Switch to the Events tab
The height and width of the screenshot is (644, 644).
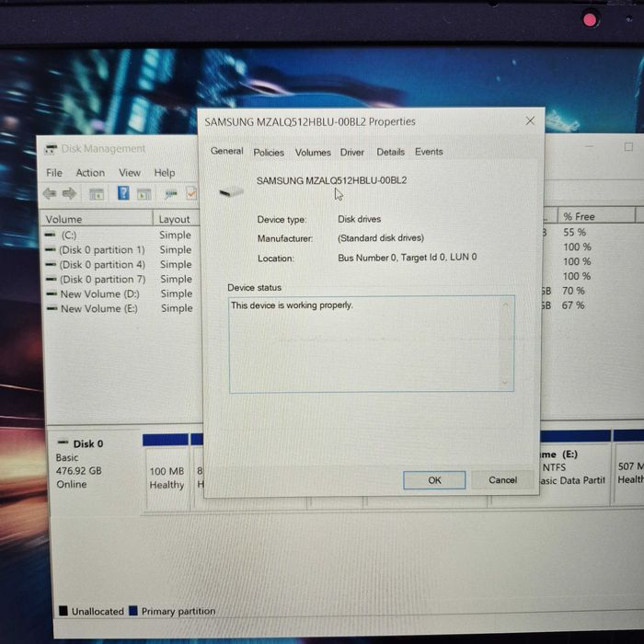(429, 152)
